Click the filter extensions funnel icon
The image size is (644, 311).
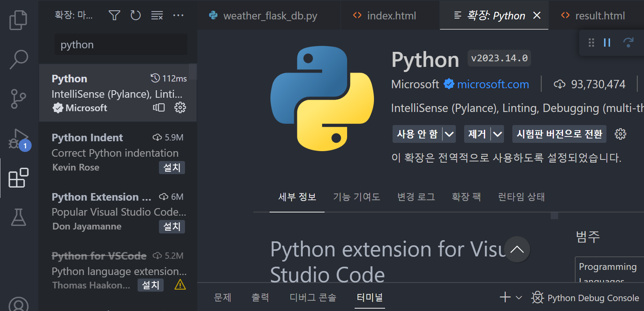pyautogui.click(x=114, y=15)
